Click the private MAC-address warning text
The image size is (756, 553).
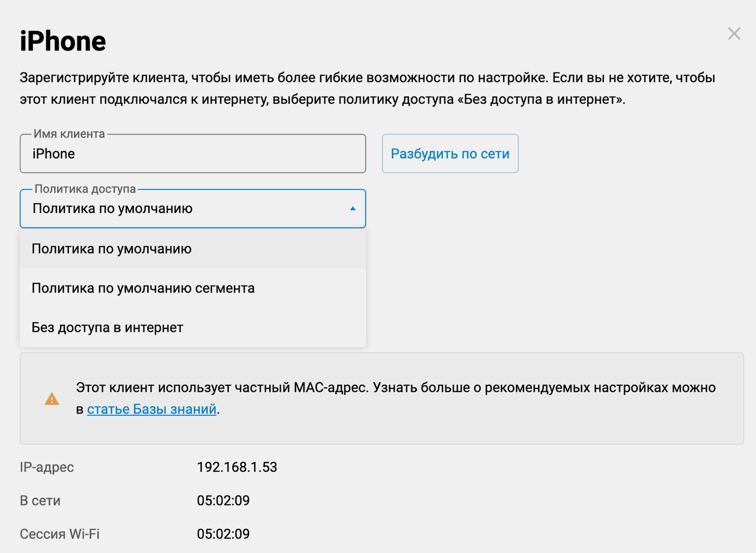(396, 388)
